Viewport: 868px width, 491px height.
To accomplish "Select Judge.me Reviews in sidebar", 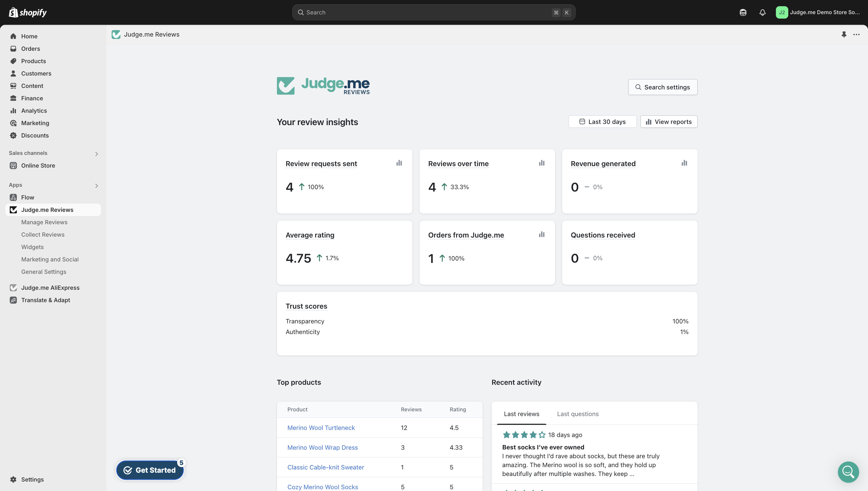I will [x=53, y=210].
